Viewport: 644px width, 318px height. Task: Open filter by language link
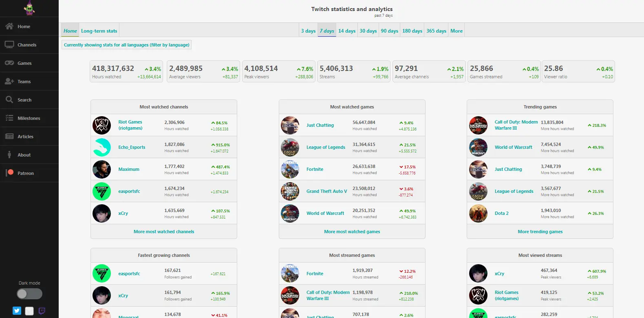tap(126, 45)
